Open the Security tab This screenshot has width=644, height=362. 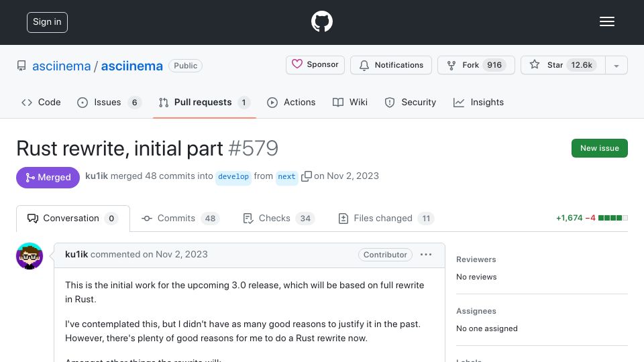(410, 102)
